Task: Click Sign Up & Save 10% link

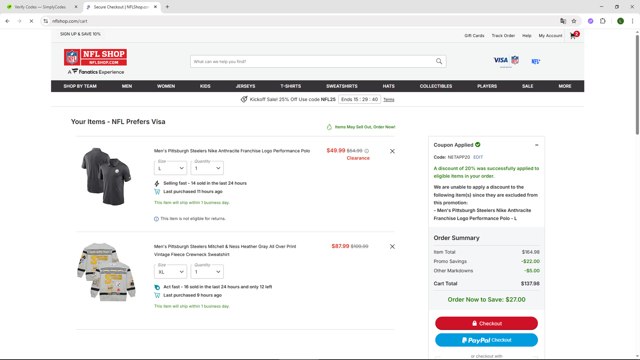Action: click(80, 34)
